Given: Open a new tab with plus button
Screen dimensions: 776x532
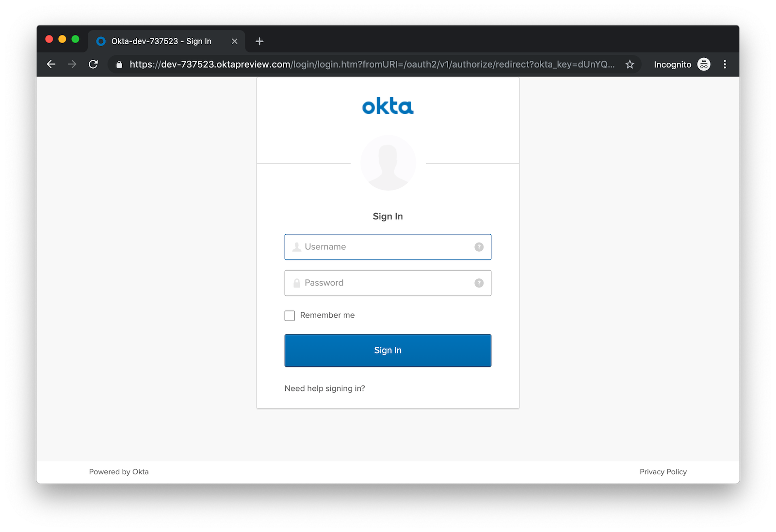Looking at the screenshot, I should click(259, 41).
